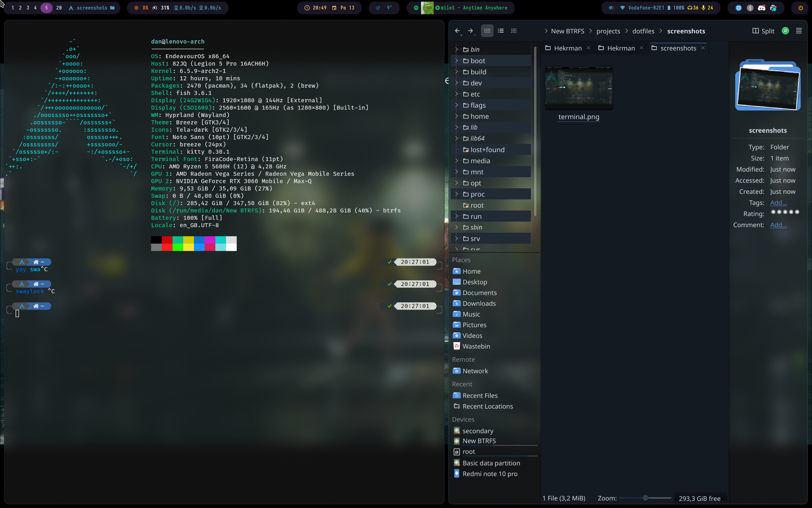Image resolution: width=812 pixels, height=508 pixels.
Task: Open the power button in top bar
Action: (801, 8)
